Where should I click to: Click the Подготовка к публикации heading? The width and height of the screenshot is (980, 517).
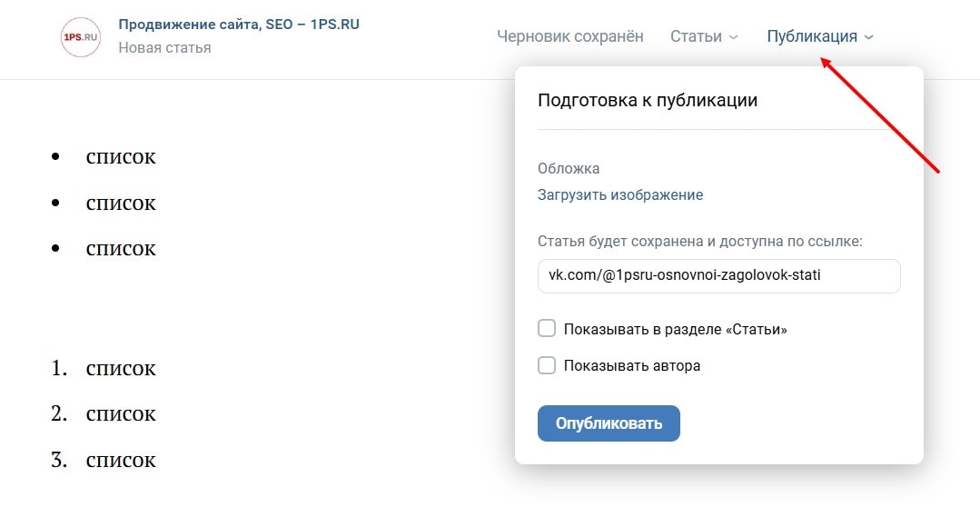[648, 100]
